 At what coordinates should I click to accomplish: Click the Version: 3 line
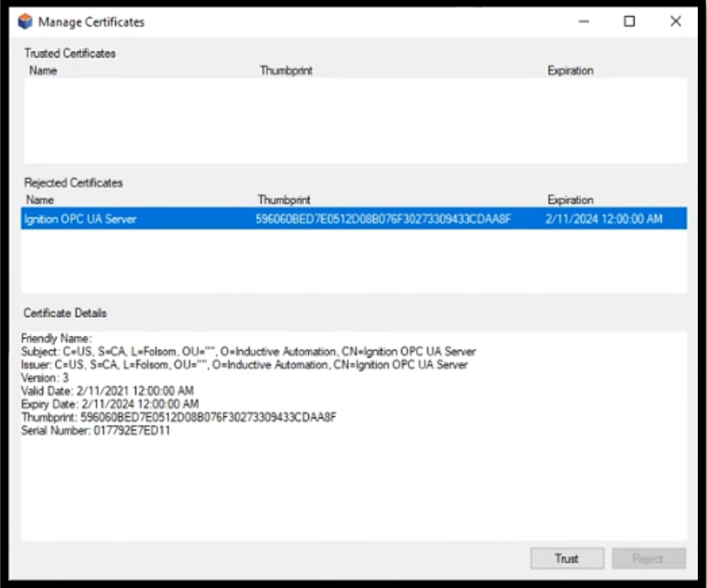tap(45, 377)
